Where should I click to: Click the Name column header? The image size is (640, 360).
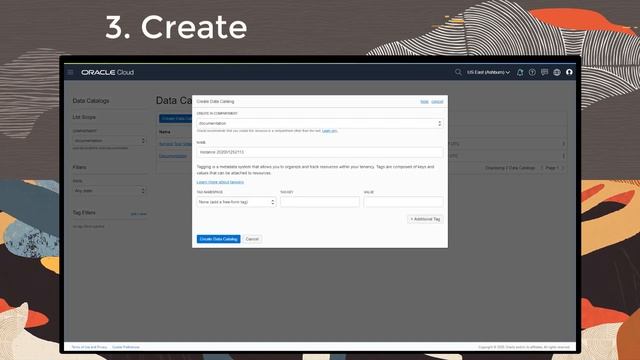[x=164, y=132]
